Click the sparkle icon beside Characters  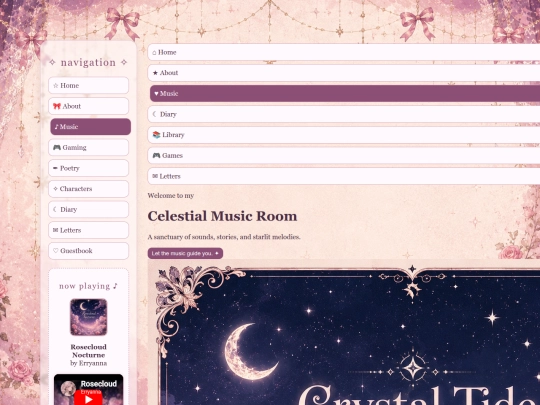(55, 189)
